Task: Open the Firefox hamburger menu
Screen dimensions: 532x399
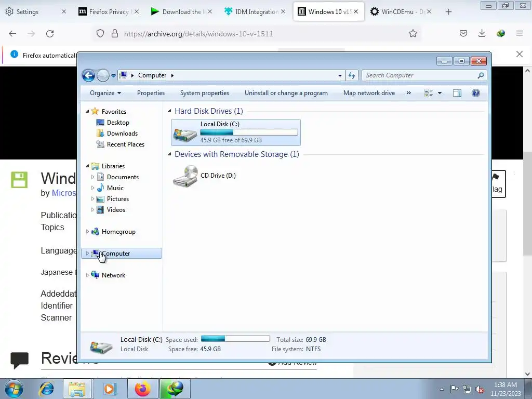Action: tap(519, 33)
